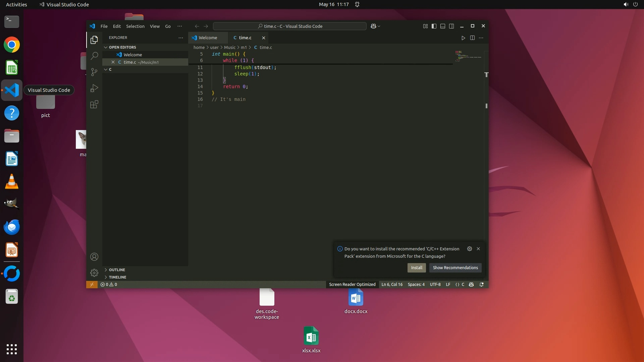This screenshot has width=644, height=362.
Task: Click Show Recommendations button
Action: tap(455, 268)
